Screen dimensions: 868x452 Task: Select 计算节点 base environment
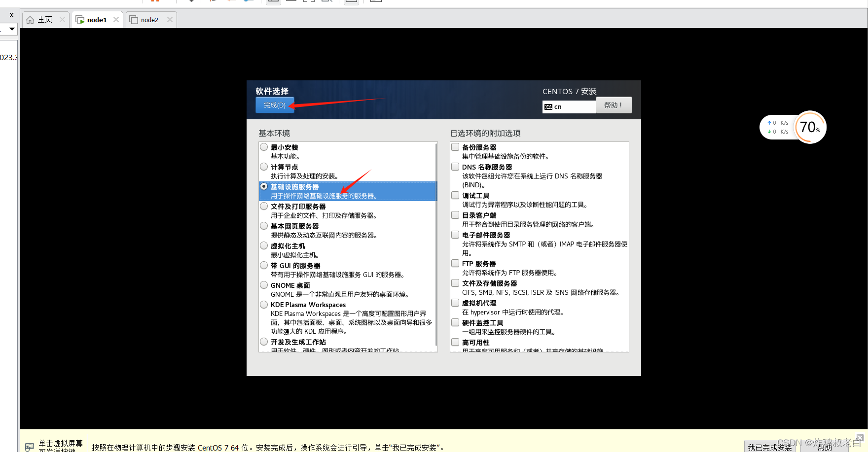[x=264, y=167]
